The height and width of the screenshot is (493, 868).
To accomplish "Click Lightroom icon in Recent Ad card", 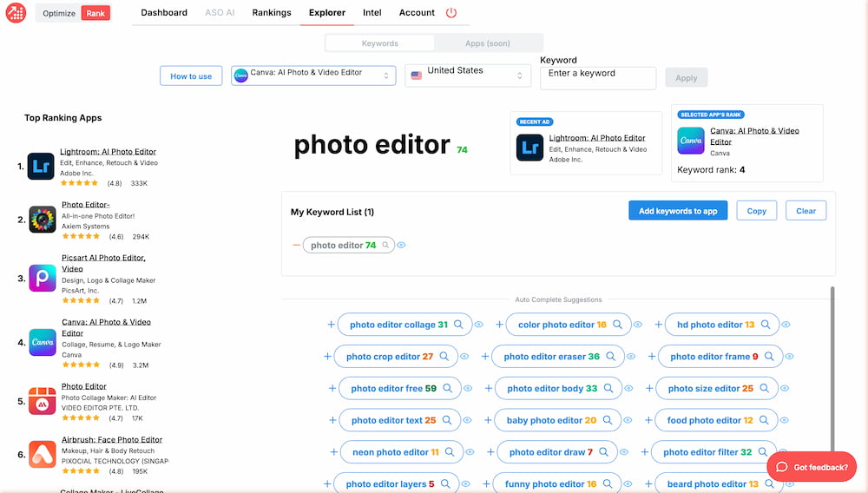I will (x=529, y=148).
